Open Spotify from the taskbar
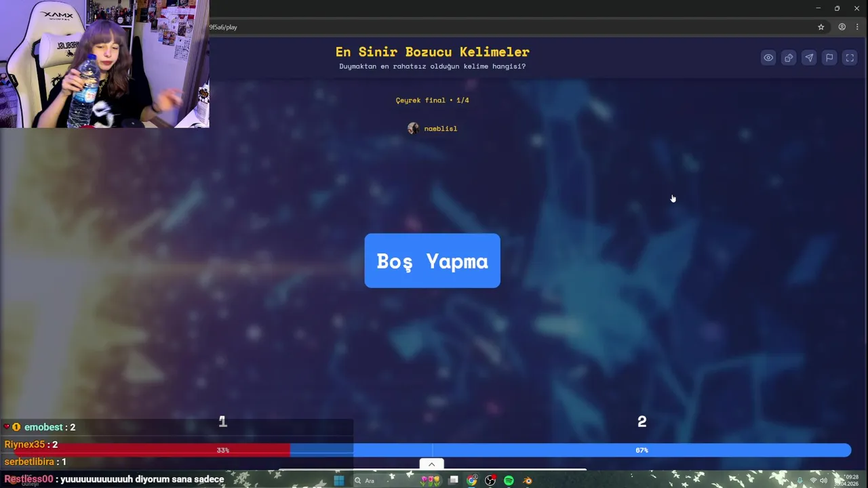Screen dimensions: 868x488 509,481
